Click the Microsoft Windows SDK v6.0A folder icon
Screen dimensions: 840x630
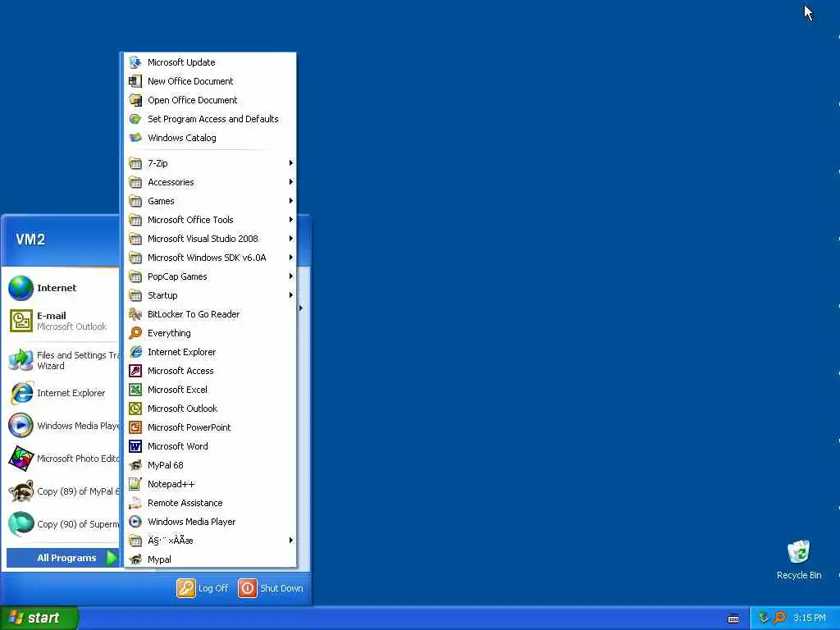click(135, 258)
